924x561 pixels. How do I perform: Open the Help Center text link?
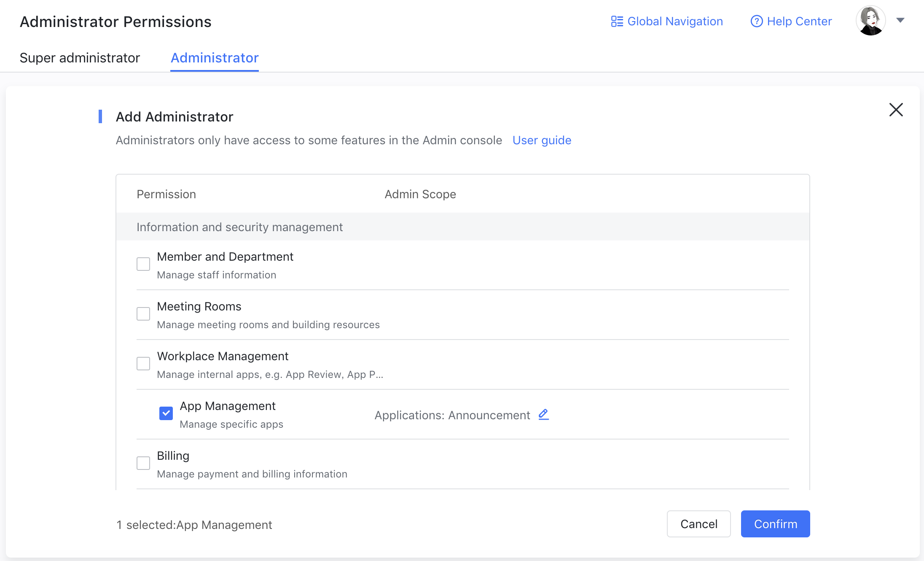click(799, 21)
